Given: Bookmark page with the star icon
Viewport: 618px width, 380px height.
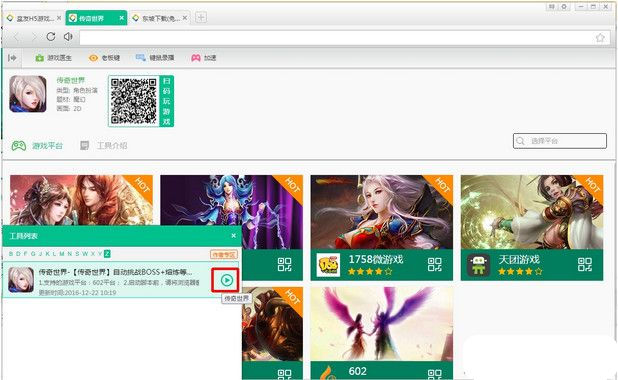Looking at the screenshot, I should tap(600, 37).
